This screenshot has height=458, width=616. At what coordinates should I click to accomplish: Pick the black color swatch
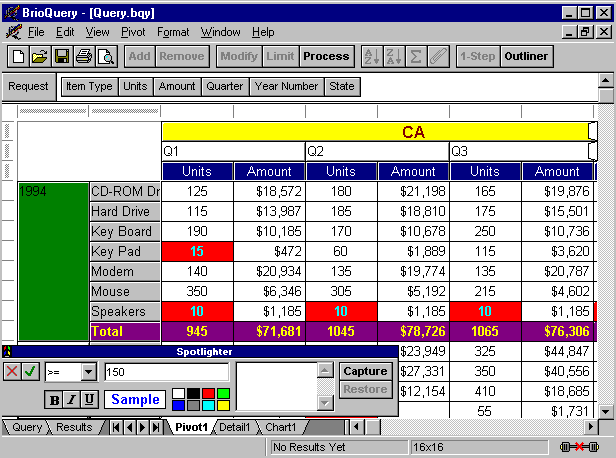[x=193, y=394]
